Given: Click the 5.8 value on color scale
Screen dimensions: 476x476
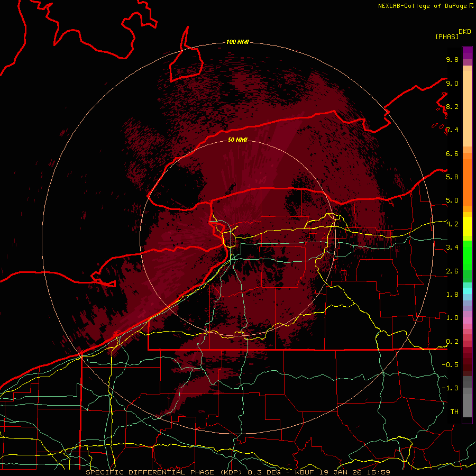Looking at the screenshot, I should (x=452, y=177).
